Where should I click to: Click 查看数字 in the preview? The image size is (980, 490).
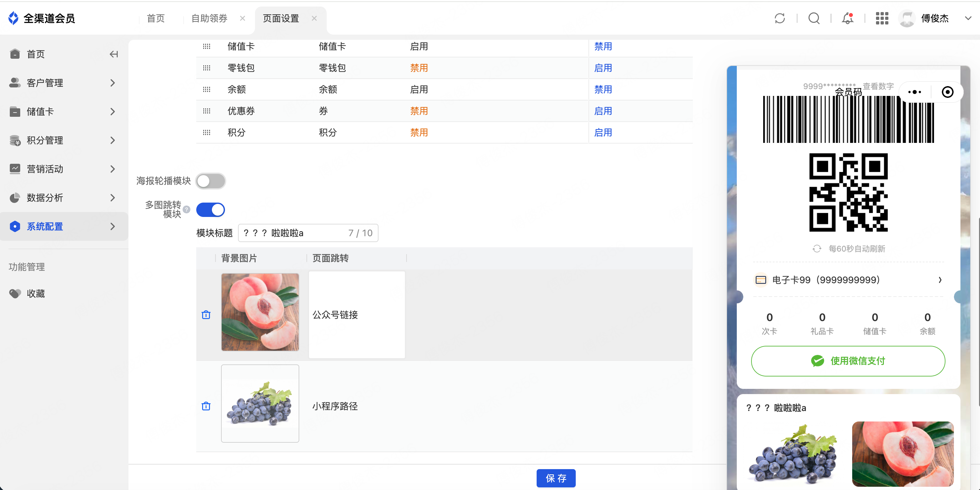coord(878,86)
